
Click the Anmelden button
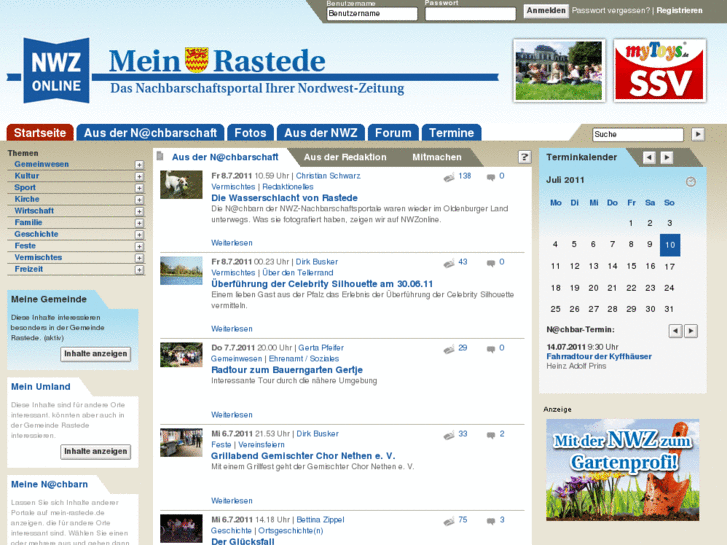tap(546, 11)
